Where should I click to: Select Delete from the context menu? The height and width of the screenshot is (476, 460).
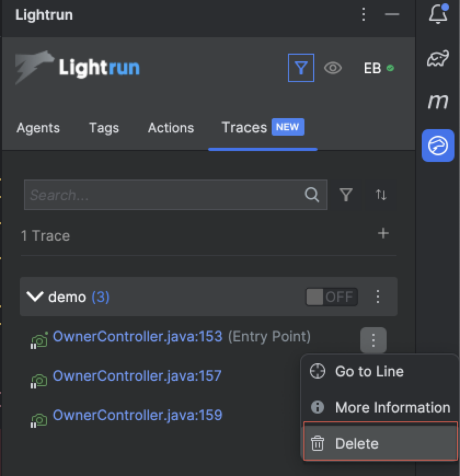[357, 443]
